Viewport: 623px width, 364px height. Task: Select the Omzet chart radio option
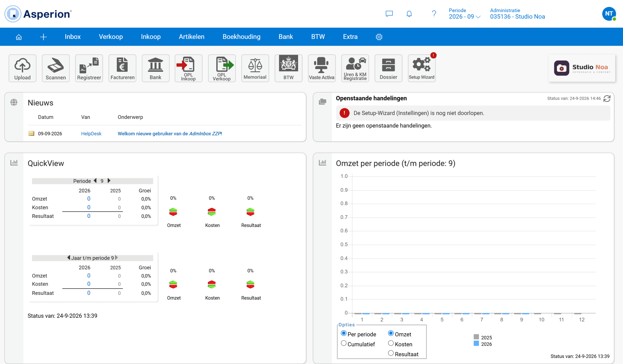coord(391,333)
